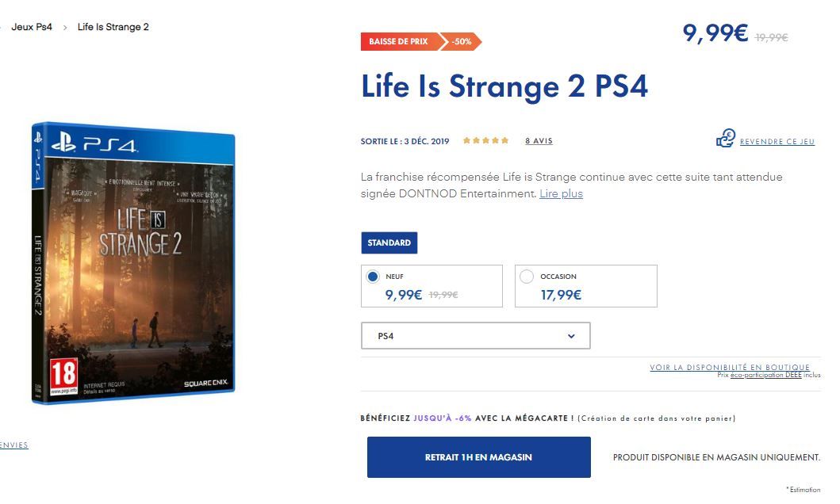Click the -50% discount badge

point(461,42)
